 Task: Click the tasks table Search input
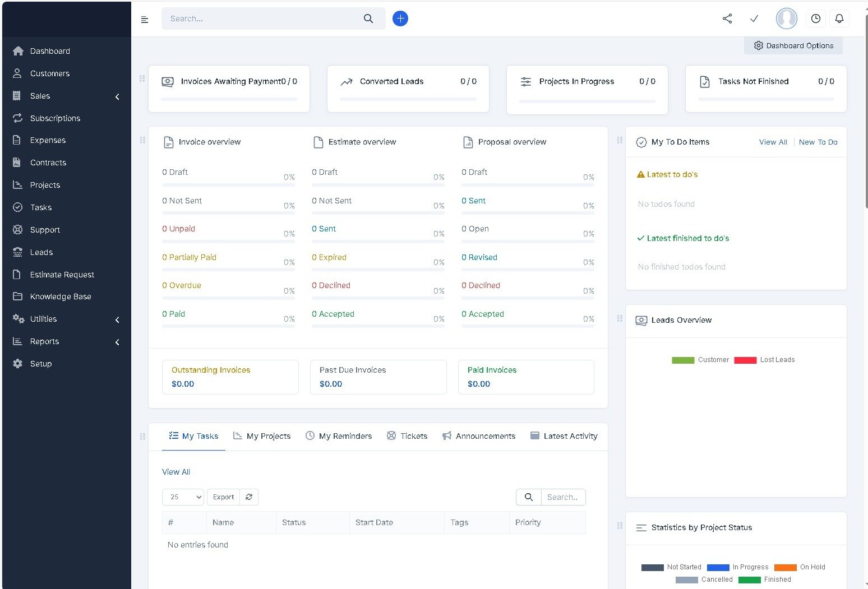pyautogui.click(x=564, y=497)
